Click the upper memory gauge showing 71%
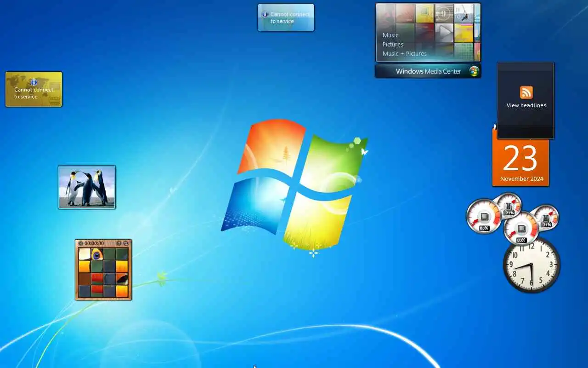588x368 pixels. tap(509, 205)
